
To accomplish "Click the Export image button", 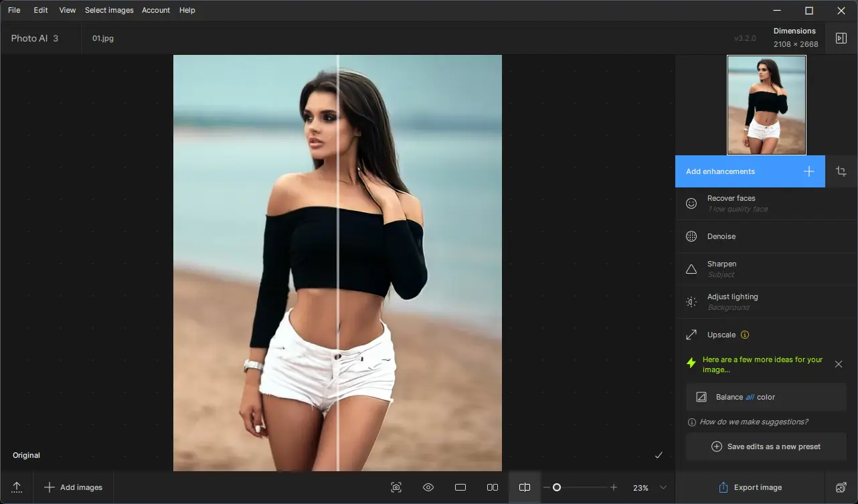I will point(750,487).
